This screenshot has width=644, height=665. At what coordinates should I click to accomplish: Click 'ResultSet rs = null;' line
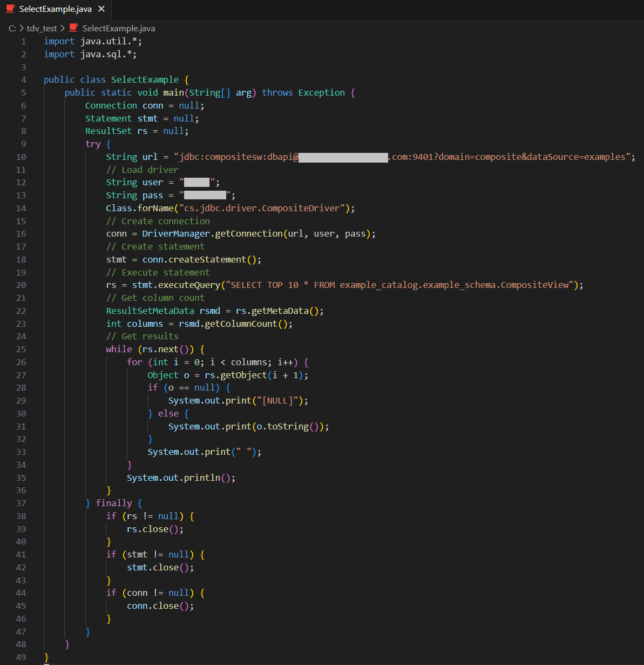pyautogui.click(x=137, y=131)
